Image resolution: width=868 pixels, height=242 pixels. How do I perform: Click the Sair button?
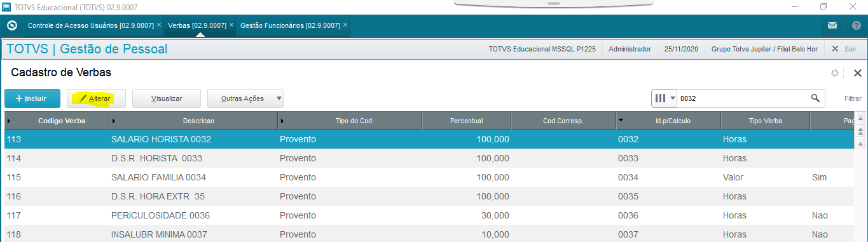844,49
